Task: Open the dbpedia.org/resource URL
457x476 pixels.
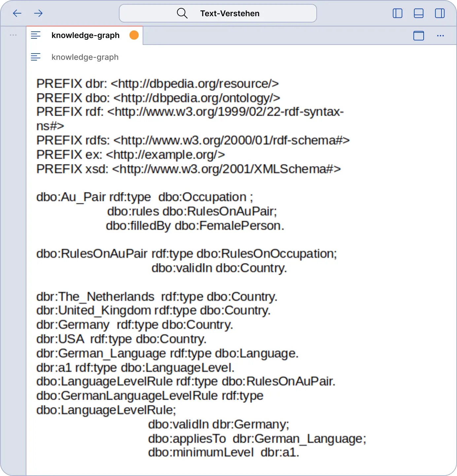Action: (x=194, y=84)
